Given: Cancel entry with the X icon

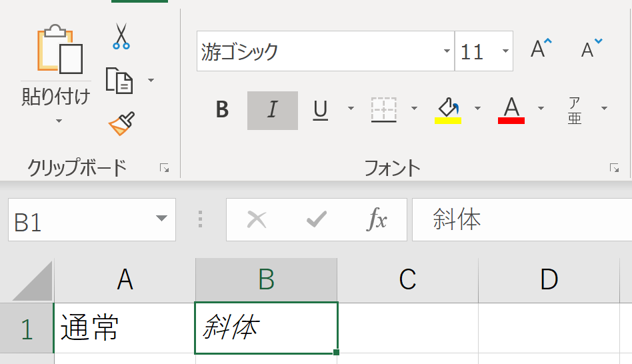Looking at the screenshot, I should pyautogui.click(x=257, y=220).
